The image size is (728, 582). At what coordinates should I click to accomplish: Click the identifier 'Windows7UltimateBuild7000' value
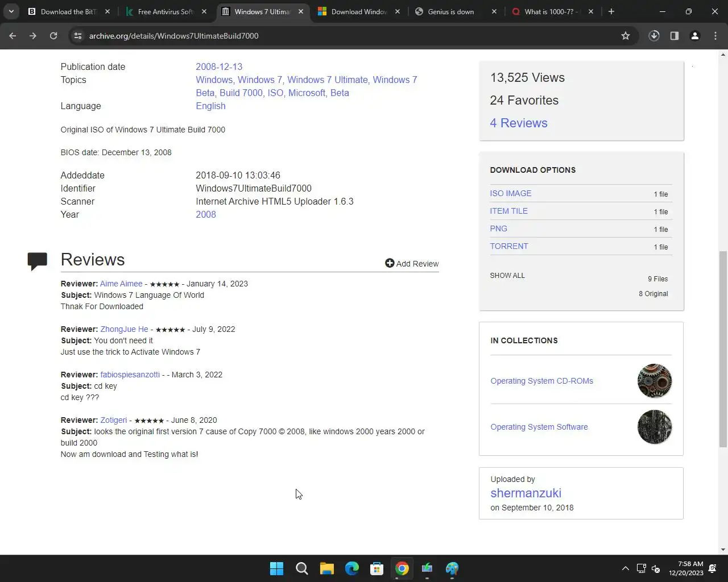254,188
